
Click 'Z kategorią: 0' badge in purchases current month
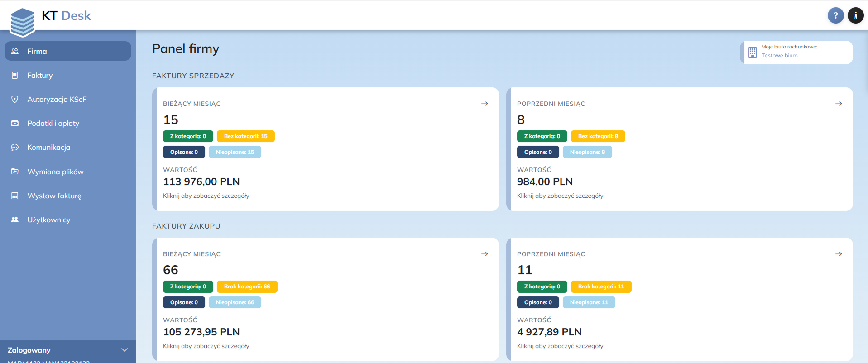188,287
